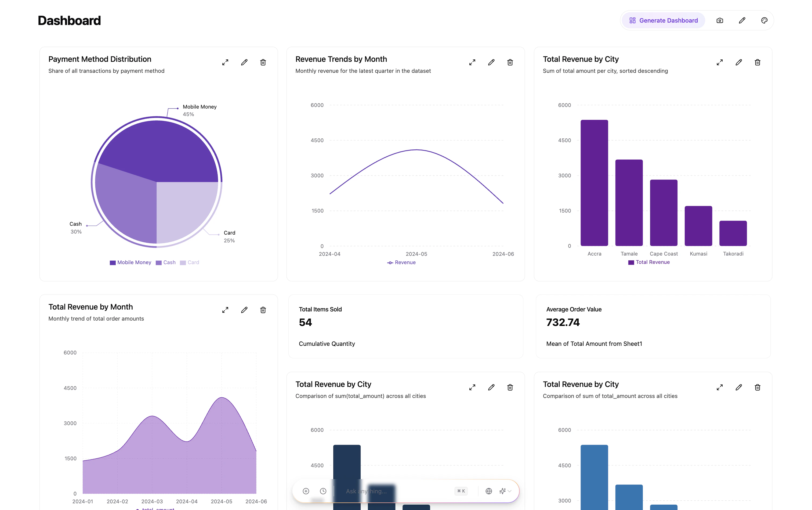Click the Generate Dashboard button
This screenshot has height=510, width=812.
[663, 20]
